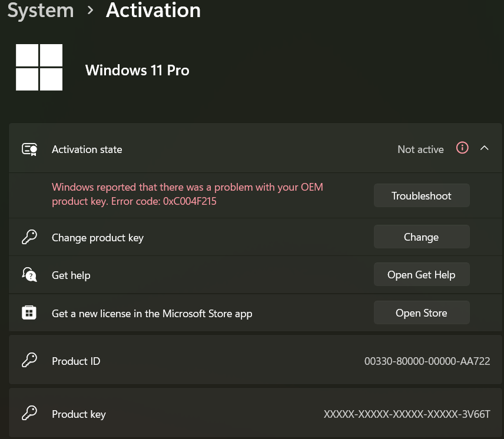The height and width of the screenshot is (439, 504).
Task: Click the Activation state certificate icon
Action: [29, 149]
